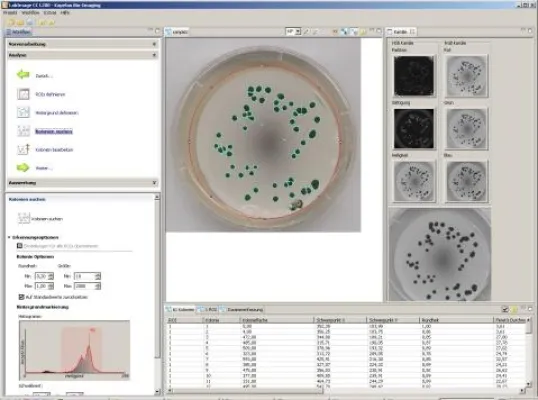Click the Hintergrund definieren icon
Screen dimensions: 538x400
[23, 112]
